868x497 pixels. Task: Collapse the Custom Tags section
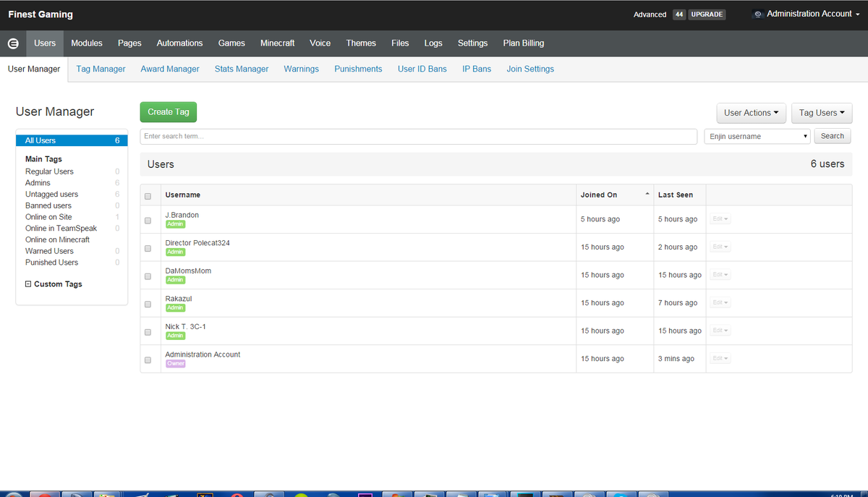coord(28,284)
